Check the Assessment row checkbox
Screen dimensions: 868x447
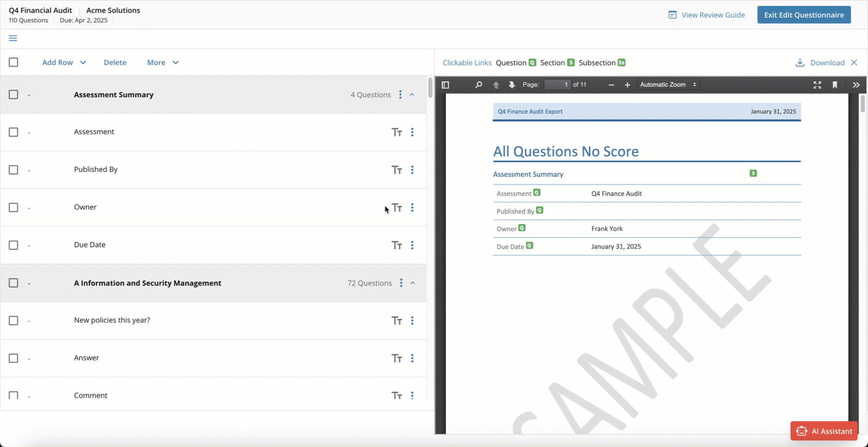coord(13,132)
